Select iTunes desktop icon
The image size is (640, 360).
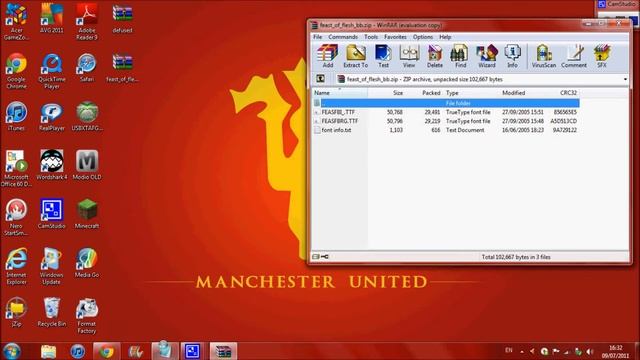16,117
